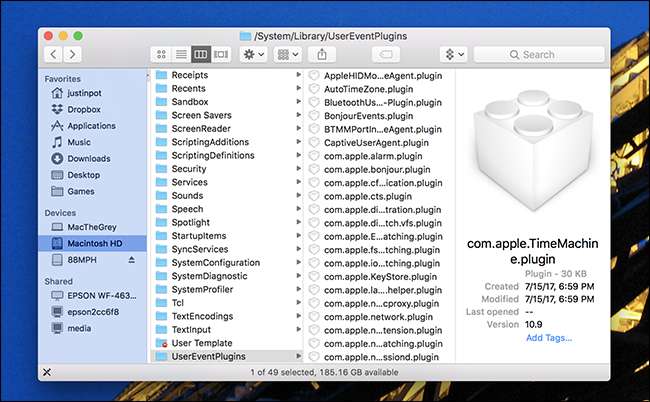Go back with the left arrow button

53,54
